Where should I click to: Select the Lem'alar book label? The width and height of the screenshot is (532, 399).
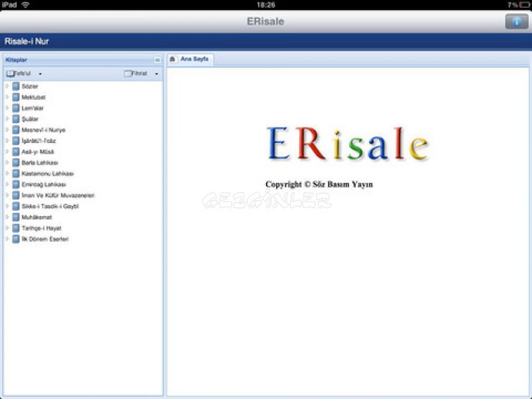(33, 108)
